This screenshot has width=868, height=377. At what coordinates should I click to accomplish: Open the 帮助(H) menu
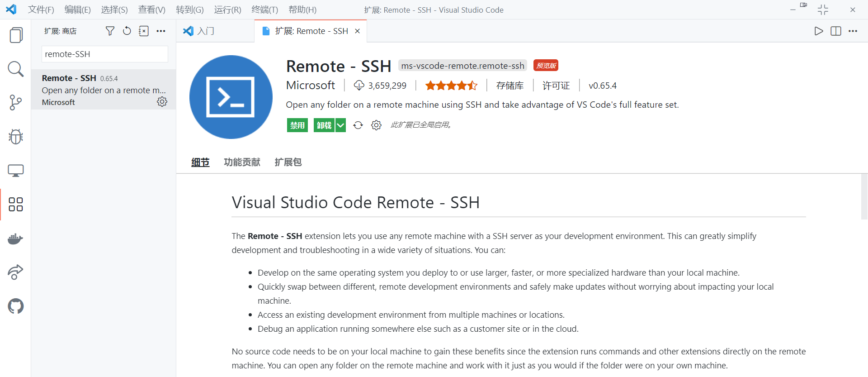pyautogui.click(x=302, y=10)
